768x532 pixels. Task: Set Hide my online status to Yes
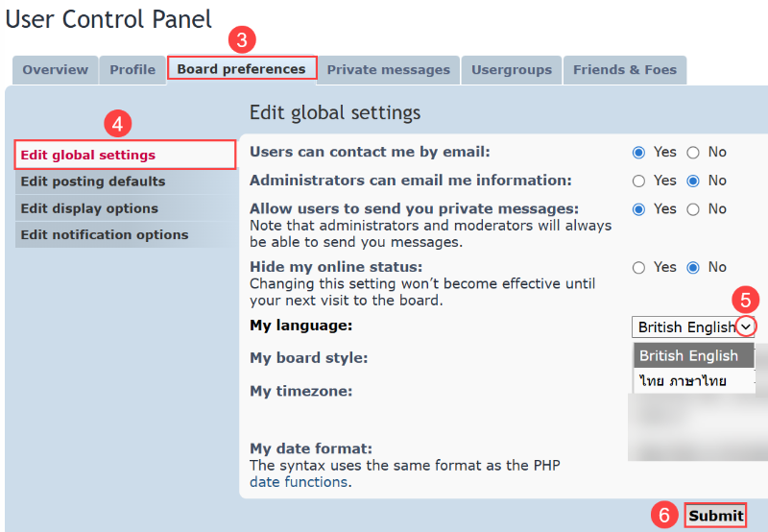(638, 268)
